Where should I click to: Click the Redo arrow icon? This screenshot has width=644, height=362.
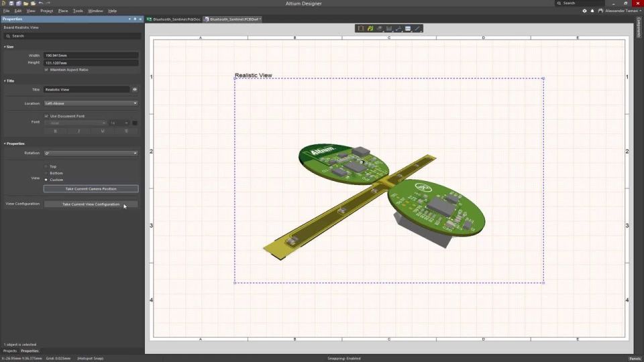(x=48, y=3)
